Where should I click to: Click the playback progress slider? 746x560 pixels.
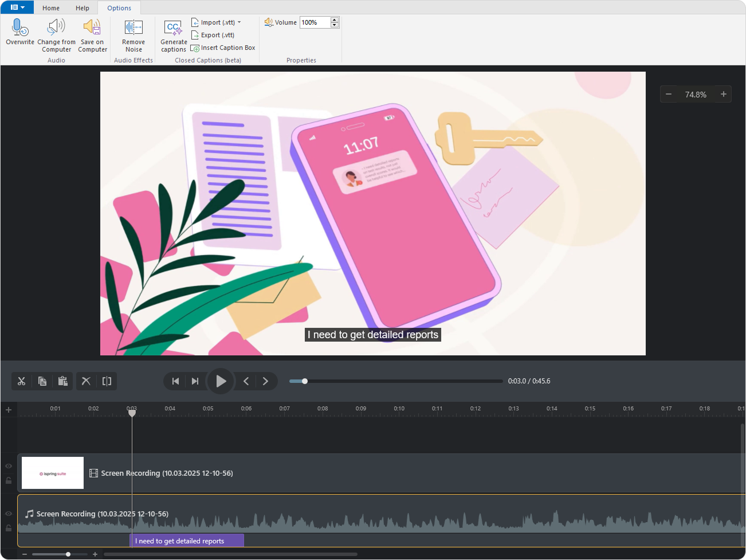(395, 381)
